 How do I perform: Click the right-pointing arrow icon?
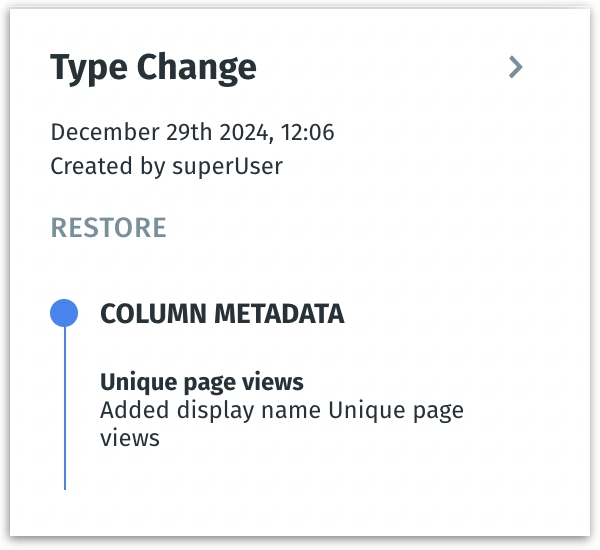pos(515,68)
